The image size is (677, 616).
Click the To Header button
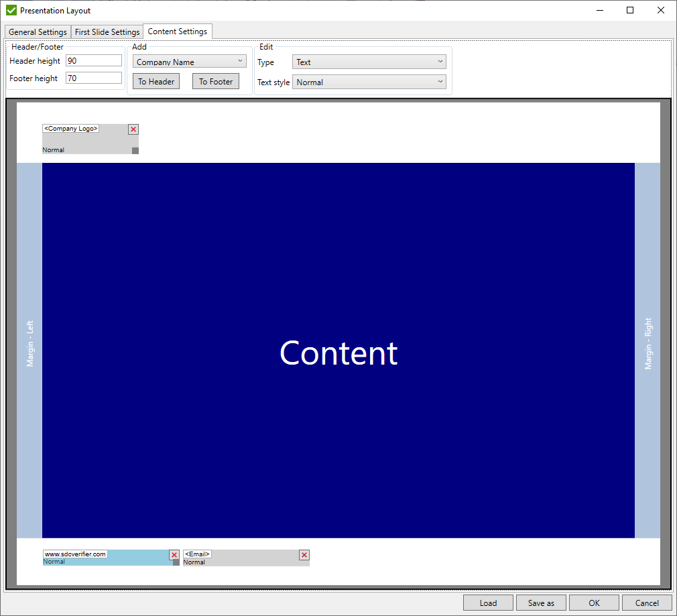(156, 80)
